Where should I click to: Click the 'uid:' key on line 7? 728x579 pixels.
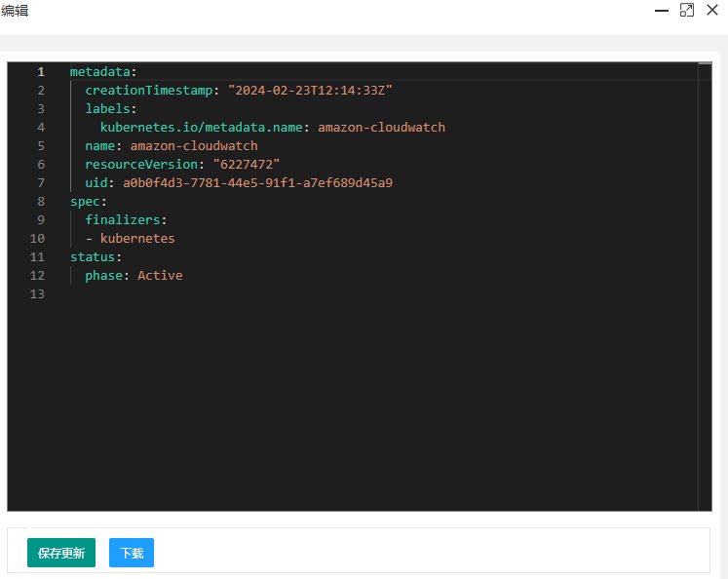[x=99, y=183]
